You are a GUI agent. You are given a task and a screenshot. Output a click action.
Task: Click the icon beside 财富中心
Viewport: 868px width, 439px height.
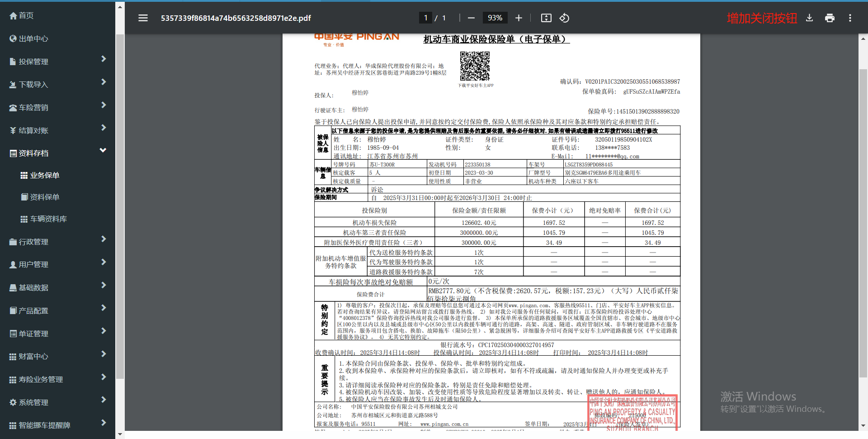13,357
